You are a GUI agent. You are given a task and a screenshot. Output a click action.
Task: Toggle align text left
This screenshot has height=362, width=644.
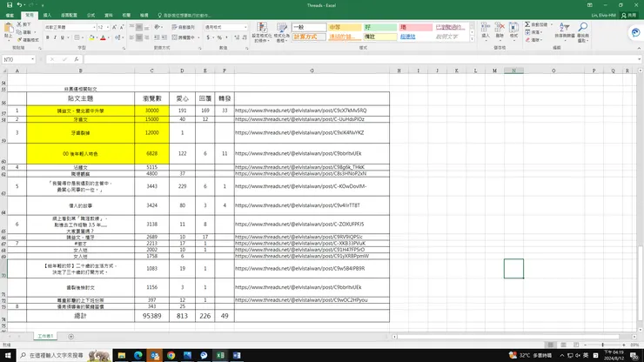131,37
